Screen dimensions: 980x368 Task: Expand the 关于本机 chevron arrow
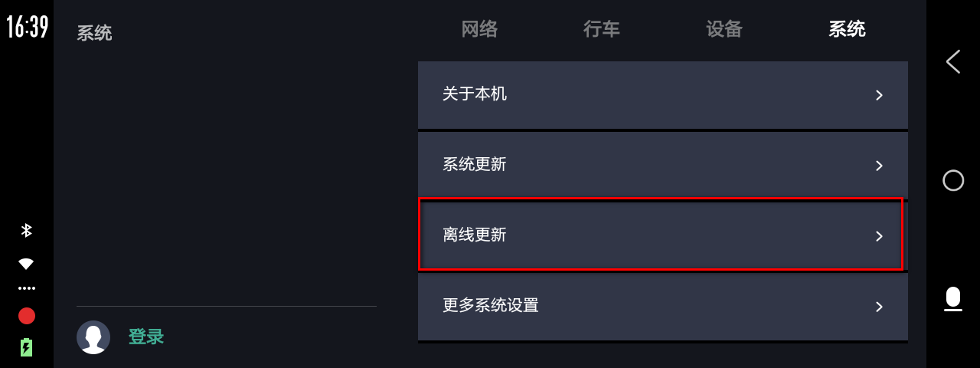click(x=879, y=95)
